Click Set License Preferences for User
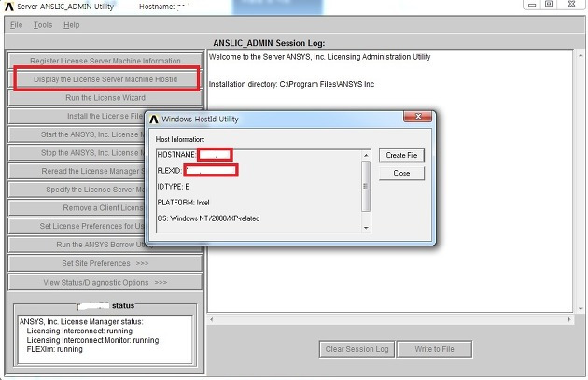Viewport: 588px width, 380px height. click(77, 226)
